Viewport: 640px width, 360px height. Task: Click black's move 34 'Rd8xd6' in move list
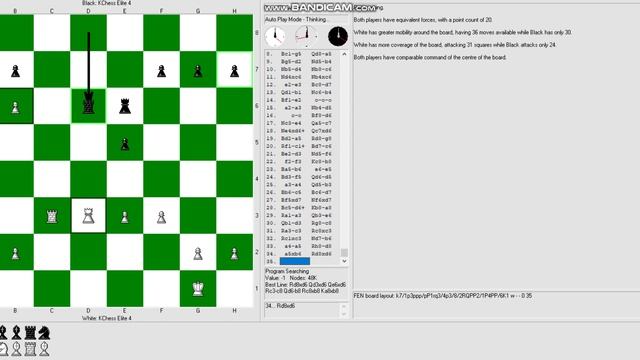pos(321,254)
